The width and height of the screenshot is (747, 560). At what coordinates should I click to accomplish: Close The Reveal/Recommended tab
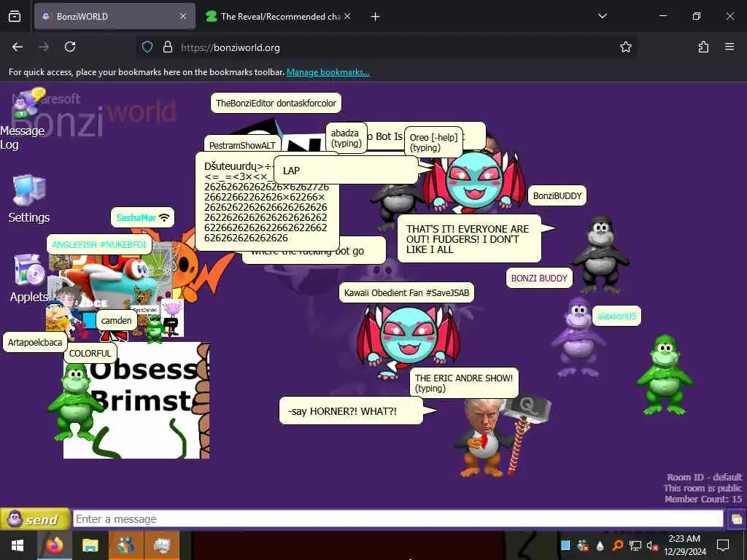pyautogui.click(x=347, y=16)
